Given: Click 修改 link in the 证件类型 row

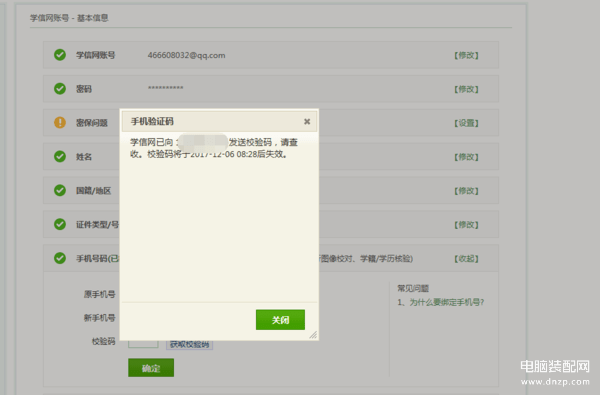Looking at the screenshot, I should tap(466, 225).
